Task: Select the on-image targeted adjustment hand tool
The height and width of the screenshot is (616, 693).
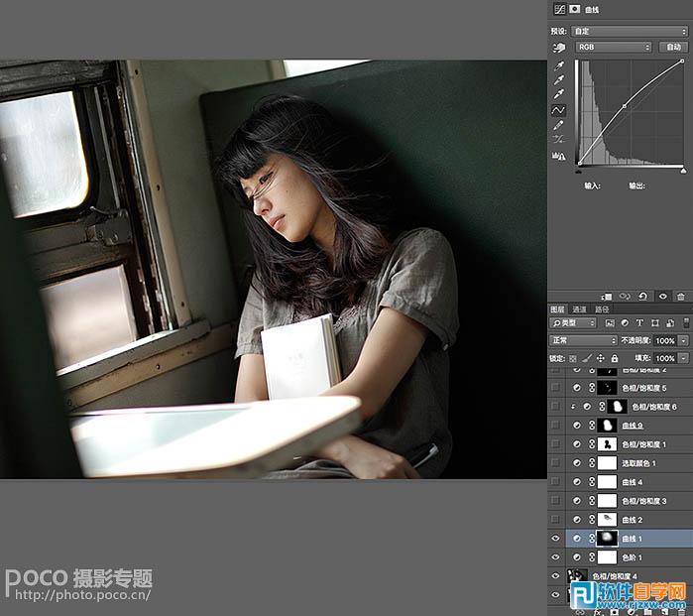Action: pos(559,48)
